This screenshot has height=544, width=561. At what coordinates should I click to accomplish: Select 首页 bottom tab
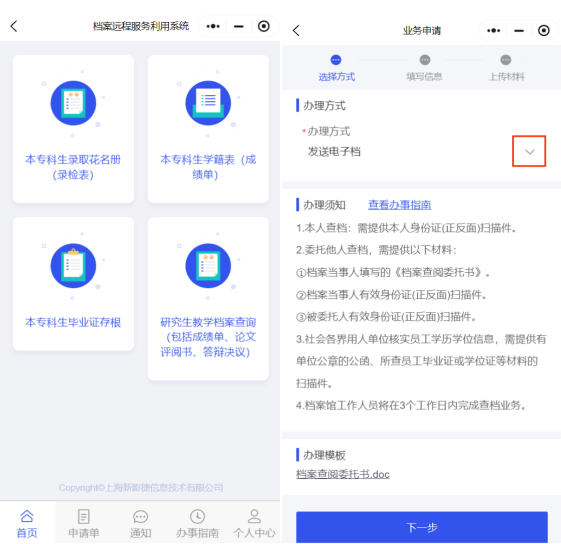click(27, 523)
